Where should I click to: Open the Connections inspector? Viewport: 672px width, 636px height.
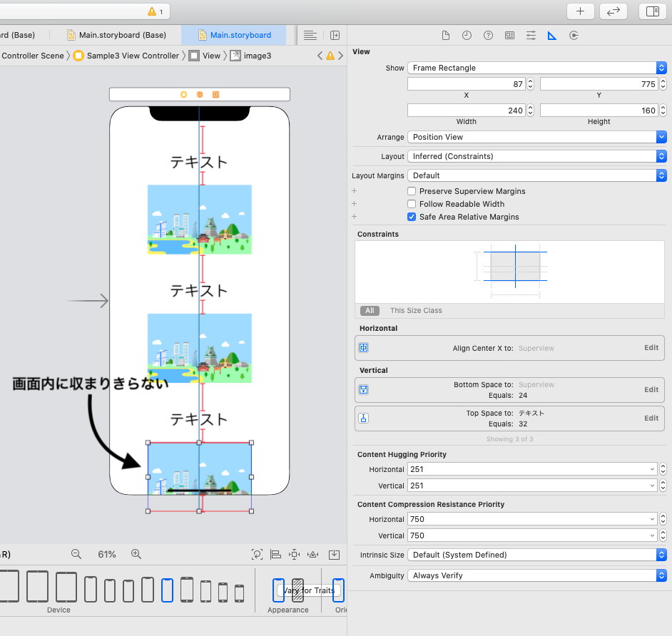point(574,36)
